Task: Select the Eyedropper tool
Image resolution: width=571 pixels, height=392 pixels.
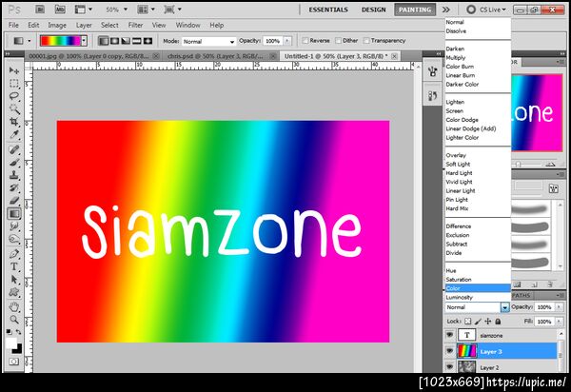Action: 14,135
